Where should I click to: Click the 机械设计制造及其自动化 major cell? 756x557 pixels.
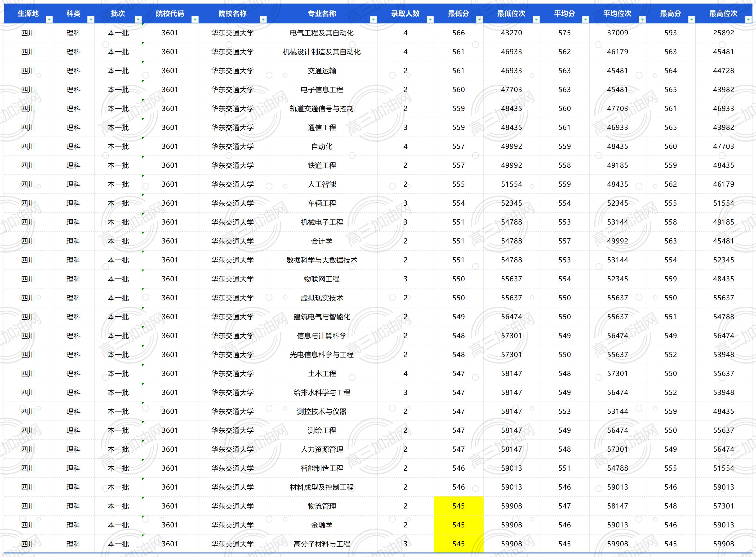(x=322, y=52)
